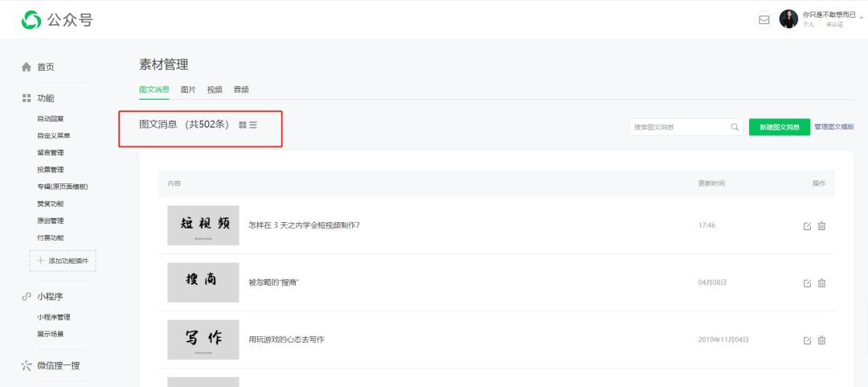This screenshot has height=387, width=868.
Task: Click the 未认证 status label
Action: pos(834,25)
